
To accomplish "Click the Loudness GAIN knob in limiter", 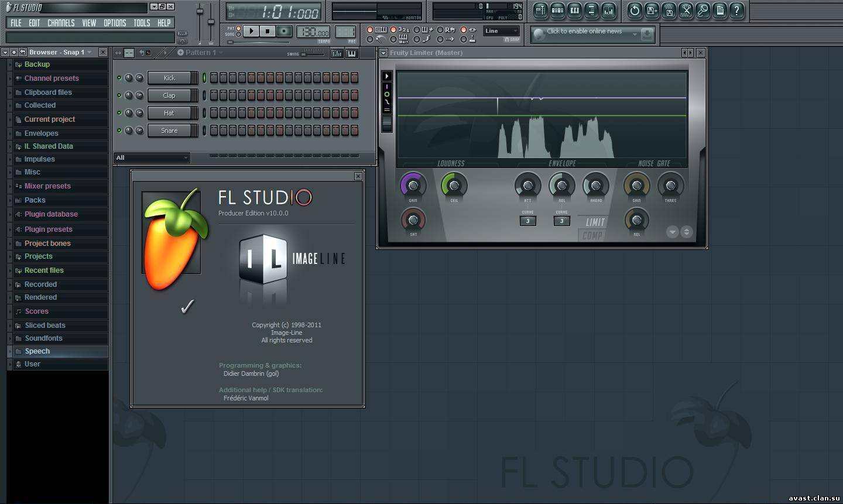I will pos(413,186).
